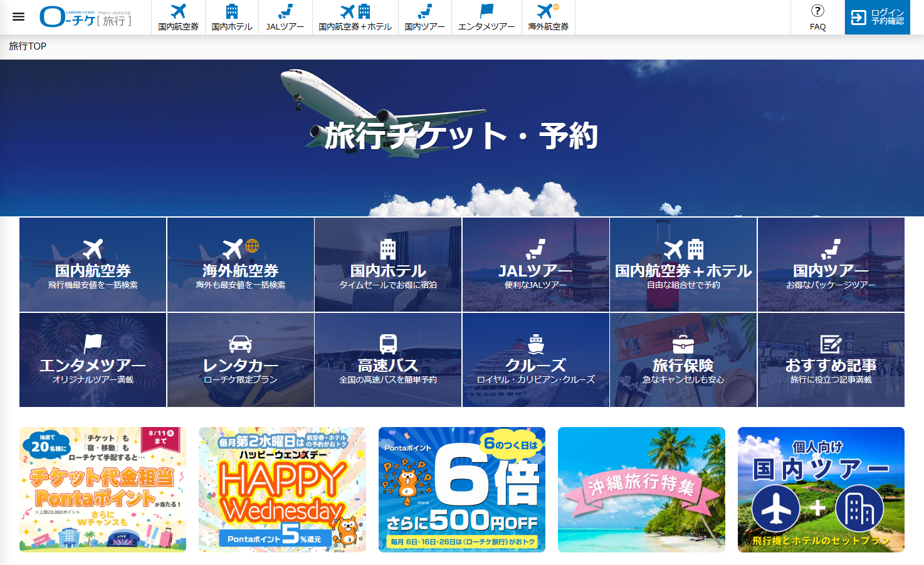The height and width of the screenshot is (565, 924).
Task: Open 高速バス tile title
Action: [388, 366]
